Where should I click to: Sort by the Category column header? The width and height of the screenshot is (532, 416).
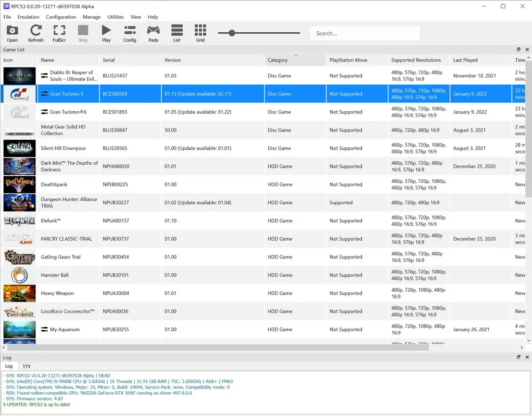pyautogui.click(x=295, y=60)
